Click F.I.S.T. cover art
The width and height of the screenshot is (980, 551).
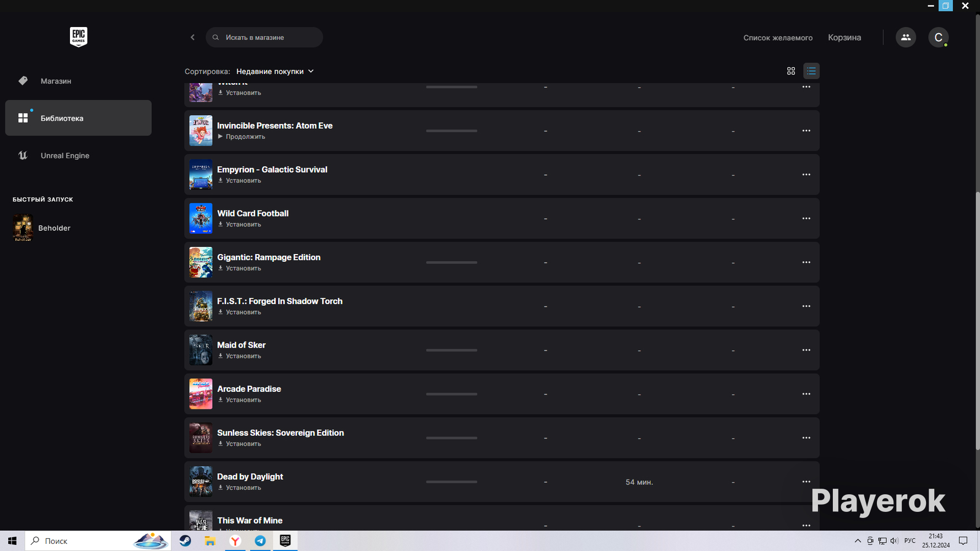point(201,306)
